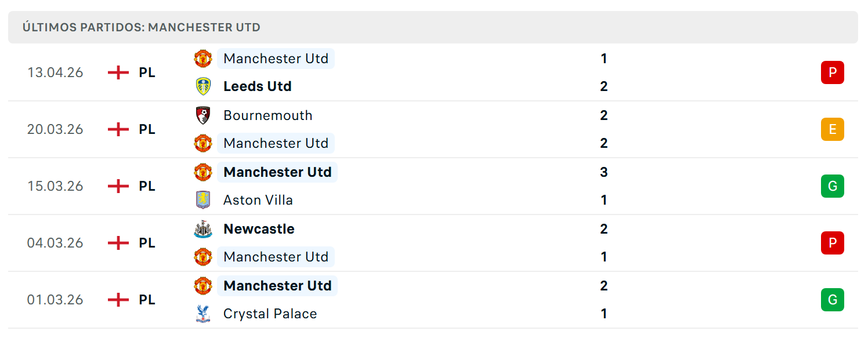Viewport: 868px width, 338px height.
Task: Click the Crystal Palace club crest
Action: (x=203, y=314)
